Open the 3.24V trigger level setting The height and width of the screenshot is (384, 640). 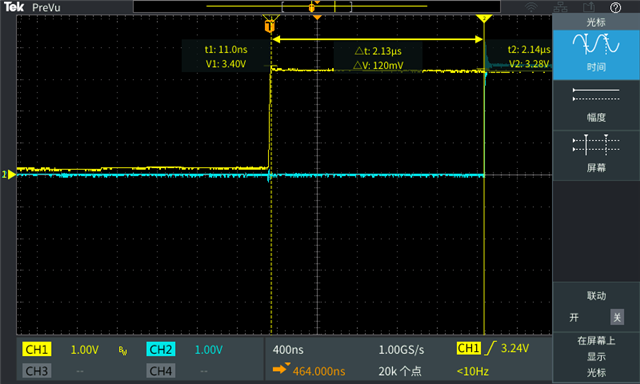click(515, 348)
